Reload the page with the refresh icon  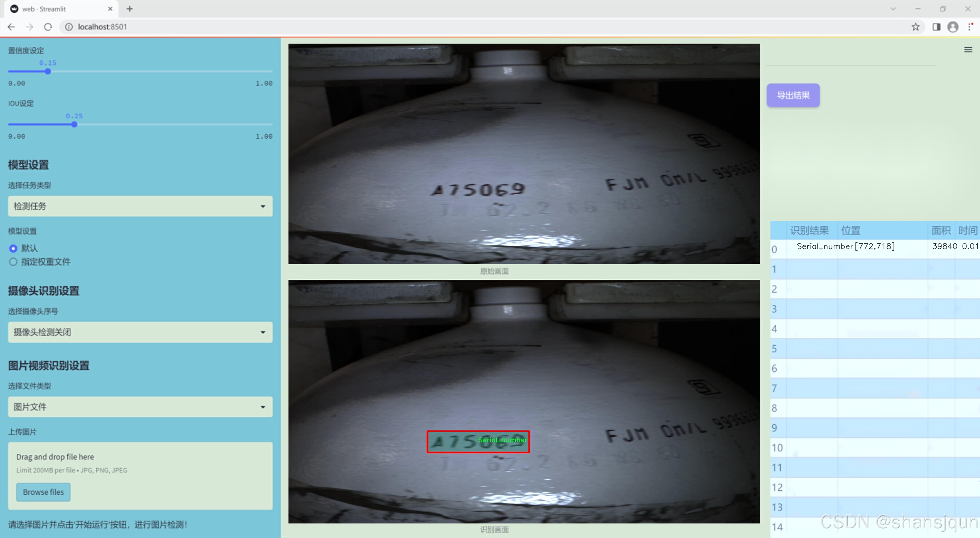tap(48, 27)
